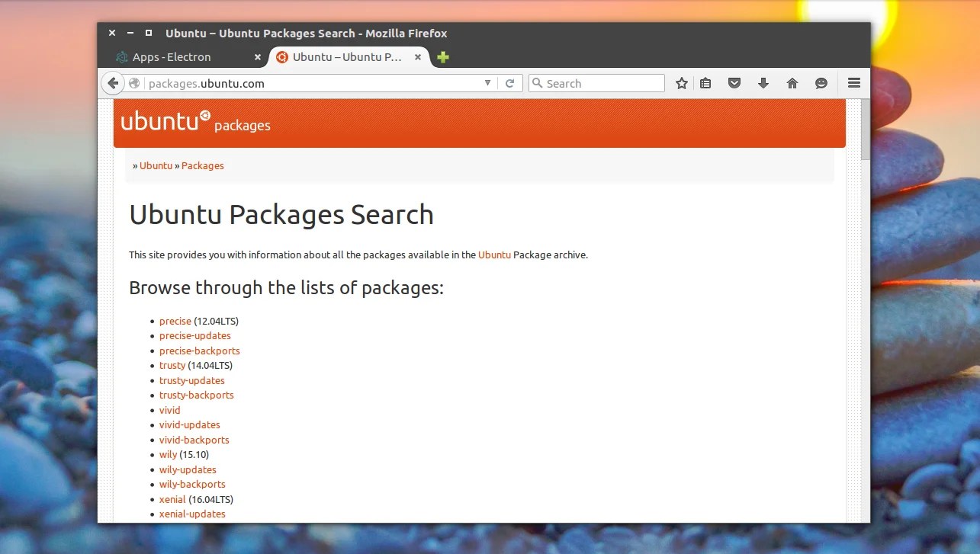Click the "(16.04LTS)" version text
The height and width of the screenshot is (554, 980).
tap(211, 499)
